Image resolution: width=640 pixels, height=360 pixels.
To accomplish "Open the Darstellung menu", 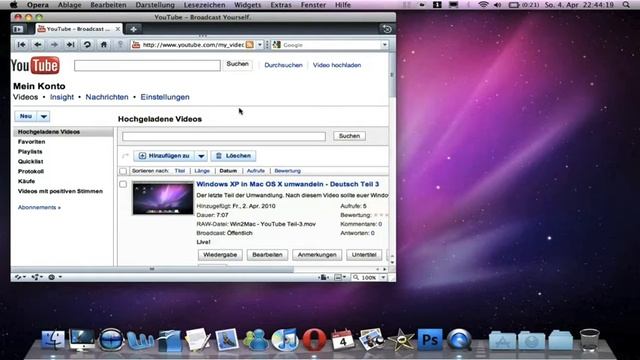I will pyautogui.click(x=155, y=5).
